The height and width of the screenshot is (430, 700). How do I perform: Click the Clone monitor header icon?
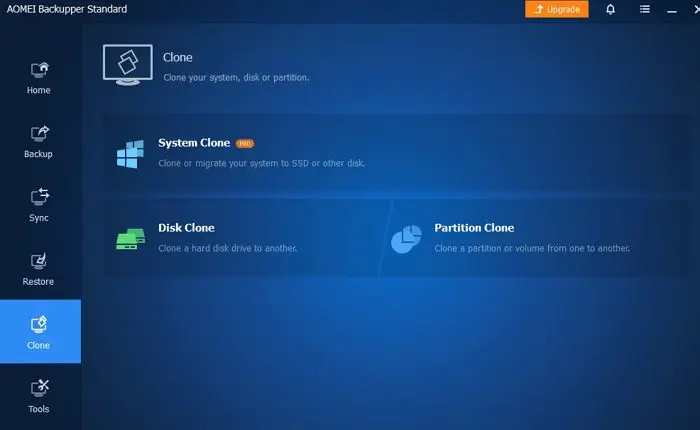click(128, 65)
